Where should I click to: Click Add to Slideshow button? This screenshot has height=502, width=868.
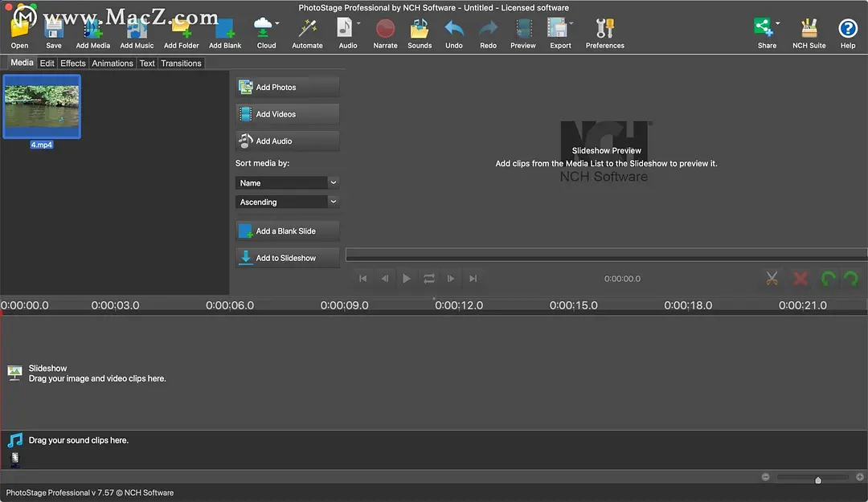pos(287,258)
